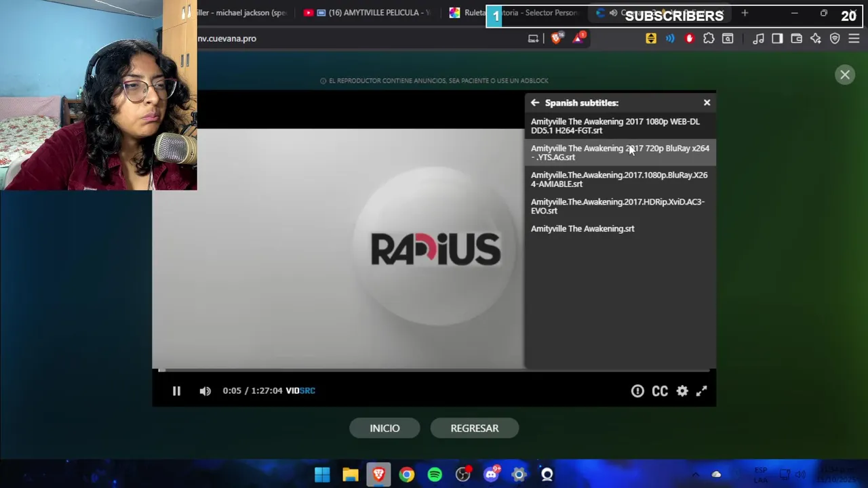This screenshot has height=488, width=868.
Task: Open Brave Leo AI sparkle icon
Action: coord(816,39)
